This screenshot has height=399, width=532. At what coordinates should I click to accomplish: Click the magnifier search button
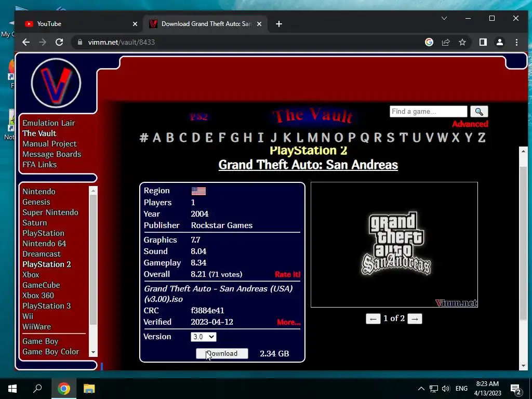click(x=479, y=111)
